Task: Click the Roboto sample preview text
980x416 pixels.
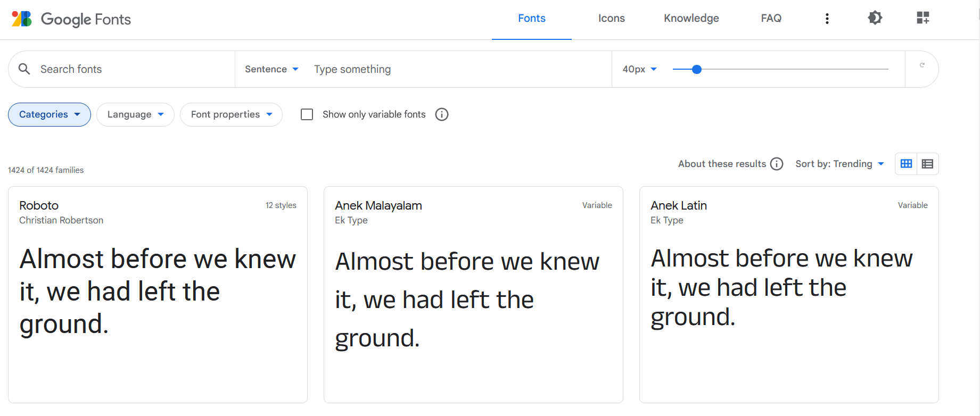Action: pos(158,292)
